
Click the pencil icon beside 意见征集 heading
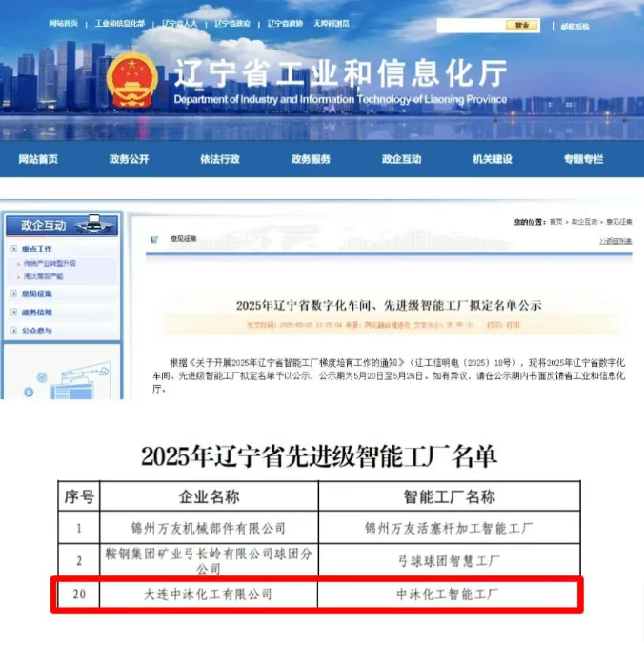click(154, 239)
